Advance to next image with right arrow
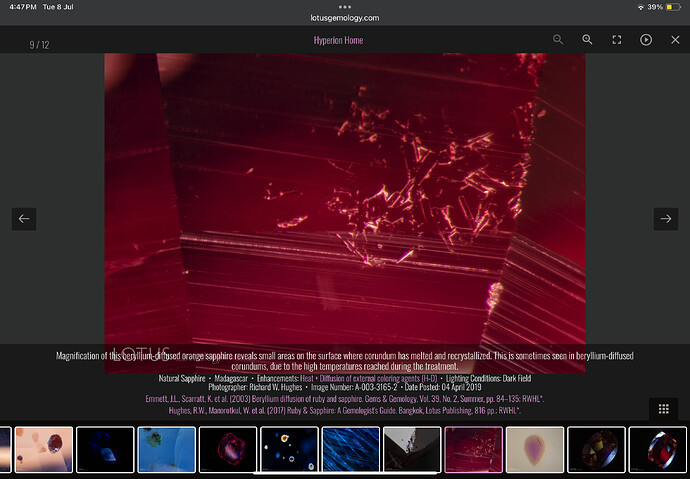Image resolution: width=690 pixels, height=479 pixels. pyautogui.click(x=666, y=219)
